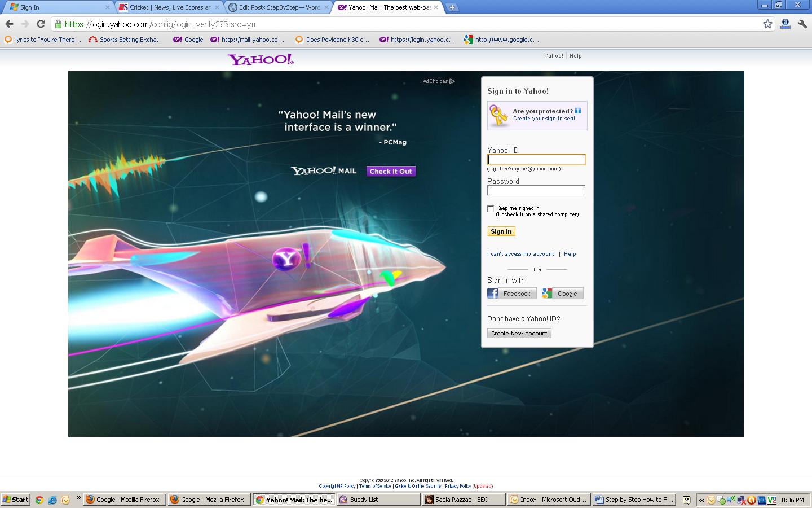Click the Yahoo! logo in the header

[x=261, y=59]
